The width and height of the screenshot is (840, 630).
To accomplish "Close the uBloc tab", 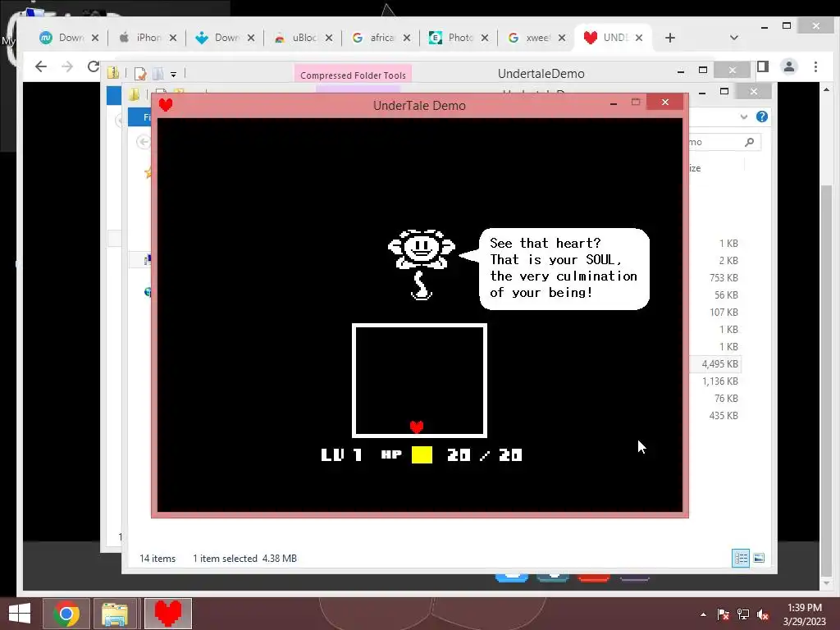I will click(328, 38).
